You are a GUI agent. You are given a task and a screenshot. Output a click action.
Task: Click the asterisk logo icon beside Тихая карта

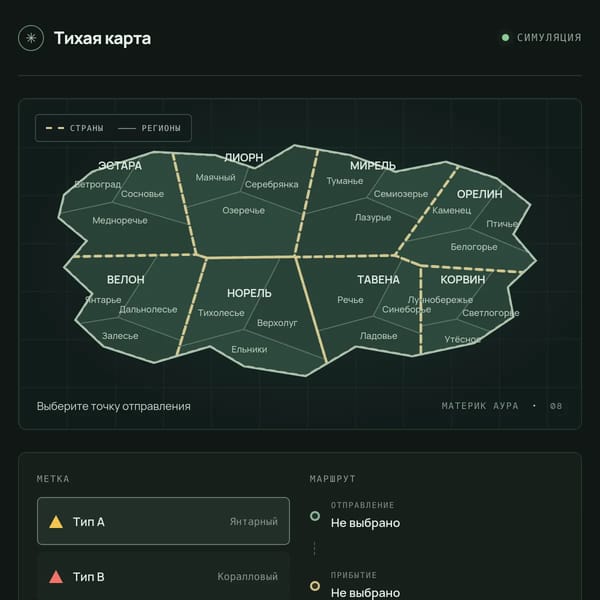click(31, 38)
